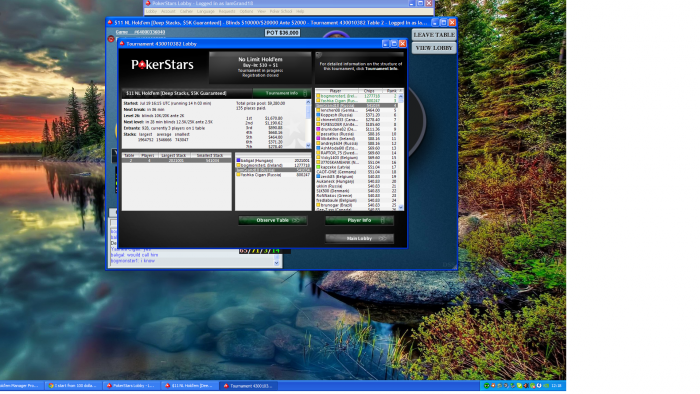Open the Poker School menu
The height and width of the screenshot is (394, 700).
tap(281, 11)
